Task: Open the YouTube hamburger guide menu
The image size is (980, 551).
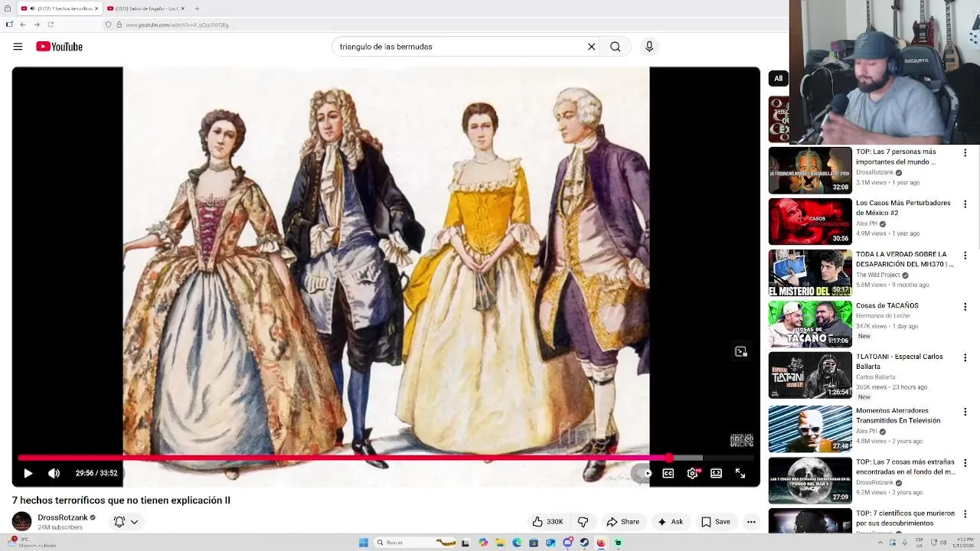Action: point(18,47)
